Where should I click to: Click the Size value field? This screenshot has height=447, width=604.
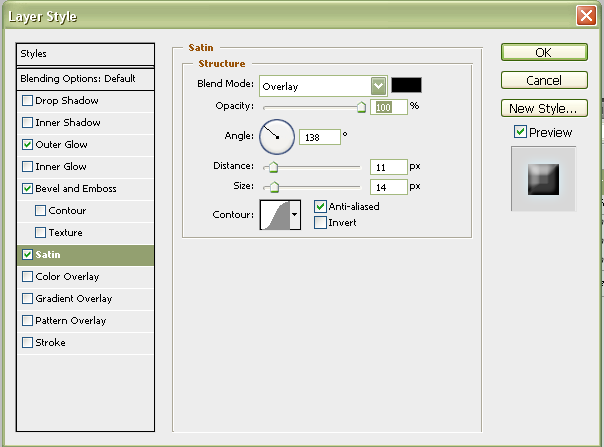[389, 187]
